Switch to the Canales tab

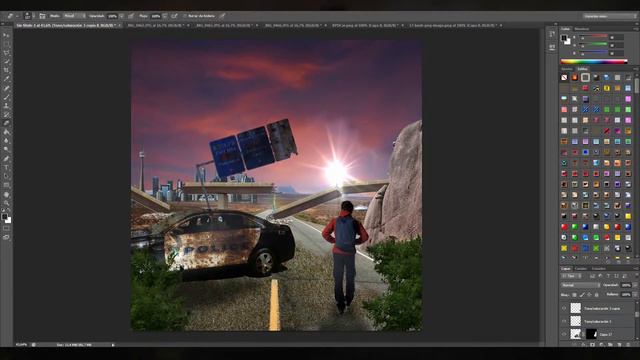(581, 269)
